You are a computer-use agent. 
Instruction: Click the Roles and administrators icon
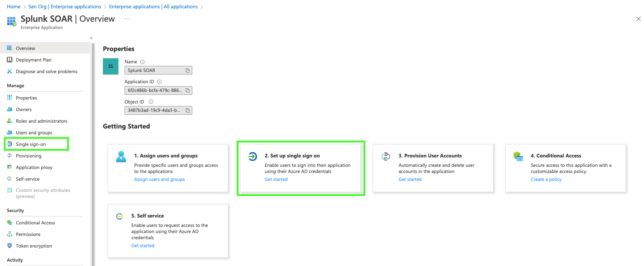coord(9,121)
